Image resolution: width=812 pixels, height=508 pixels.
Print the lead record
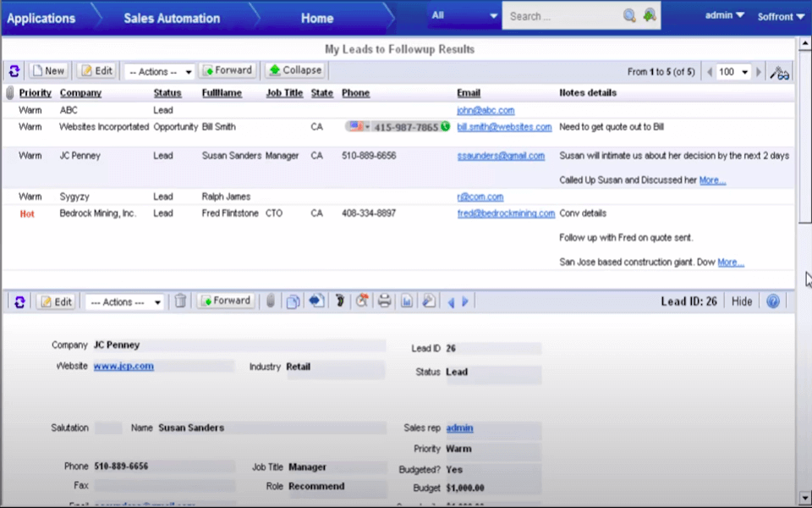coord(384,301)
